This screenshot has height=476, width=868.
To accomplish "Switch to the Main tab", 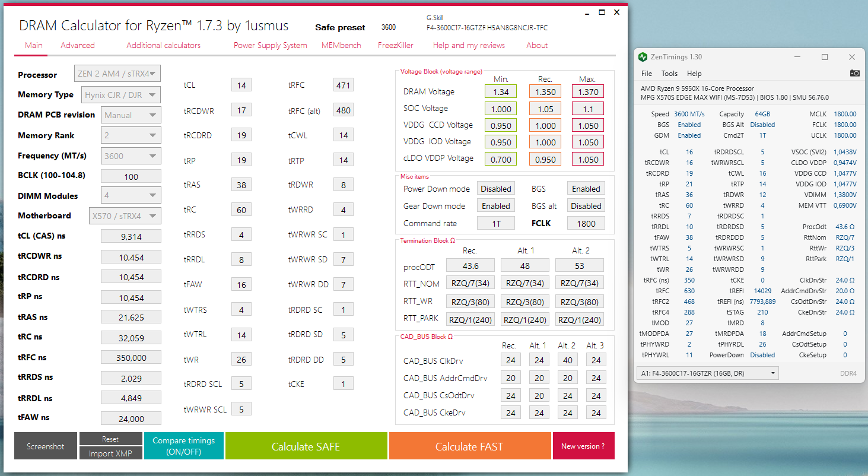I will [34, 45].
